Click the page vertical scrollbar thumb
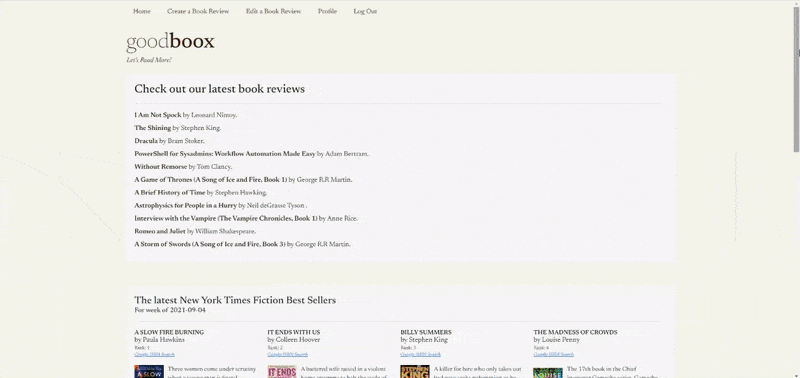The image size is (800, 378). (x=796, y=79)
